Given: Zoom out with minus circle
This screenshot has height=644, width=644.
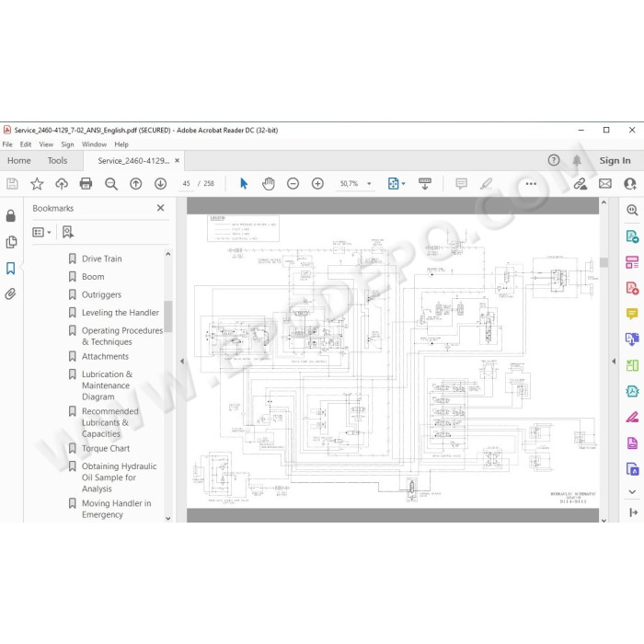Looking at the screenshot, I should [293, 184].
